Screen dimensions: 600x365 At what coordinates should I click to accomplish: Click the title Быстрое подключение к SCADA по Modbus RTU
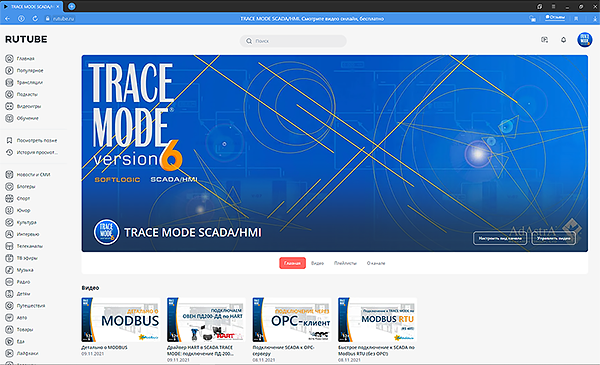376,350
